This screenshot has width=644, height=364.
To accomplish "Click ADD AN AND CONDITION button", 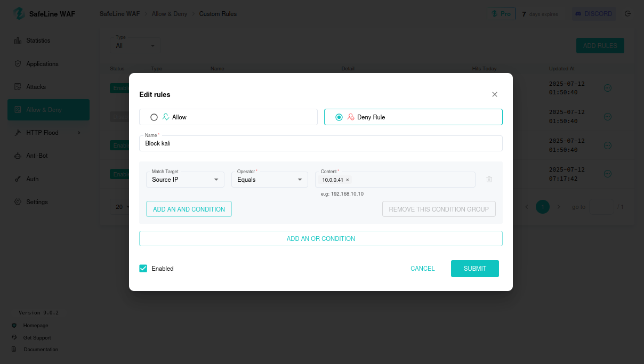I will [189, 209].
